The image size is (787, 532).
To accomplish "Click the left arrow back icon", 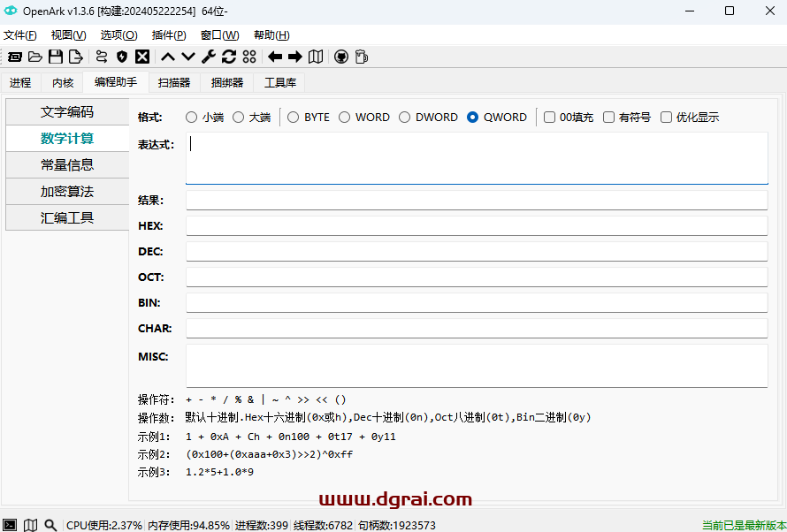I will click(274, 57).
